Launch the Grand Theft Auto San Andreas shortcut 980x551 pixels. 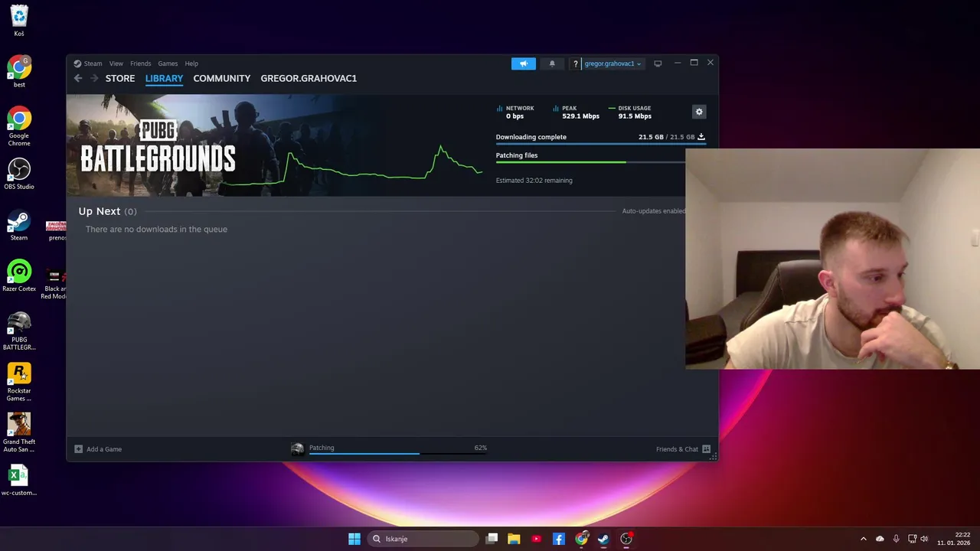[x=19, y=433]
